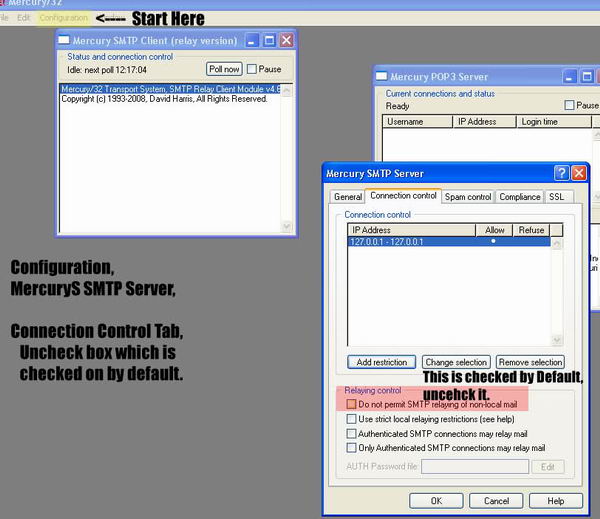Open Help in SMTP Server dialog
Viewport: 600px width, 519px height.
[x=556, y=501]
